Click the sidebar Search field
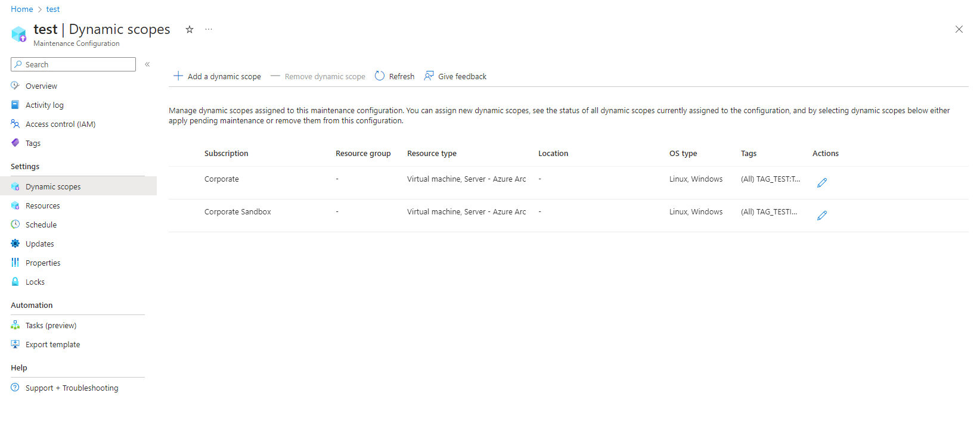Image resolution: width=980 pixels, height=427 pixels. (x=73, y=64)
